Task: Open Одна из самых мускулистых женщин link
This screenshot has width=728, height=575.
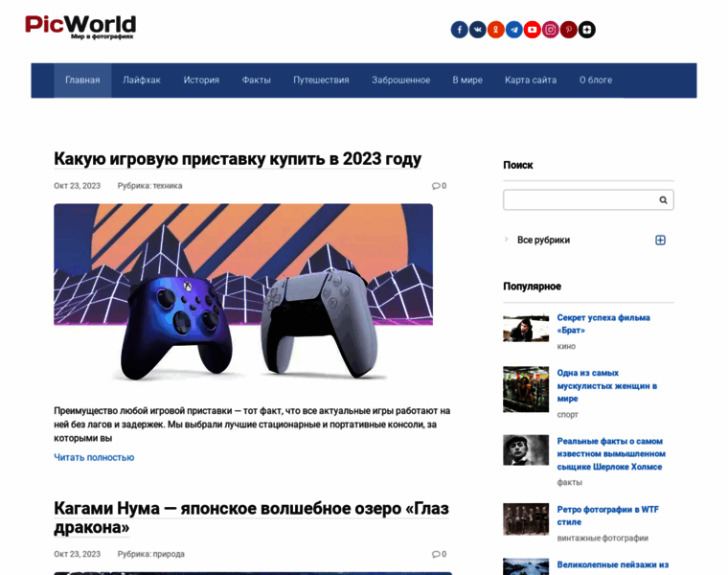Action: (606, 385)
